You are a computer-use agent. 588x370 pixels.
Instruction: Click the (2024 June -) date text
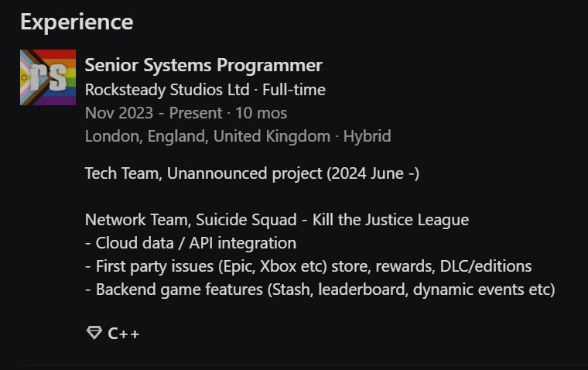click(x=373, y=173)
